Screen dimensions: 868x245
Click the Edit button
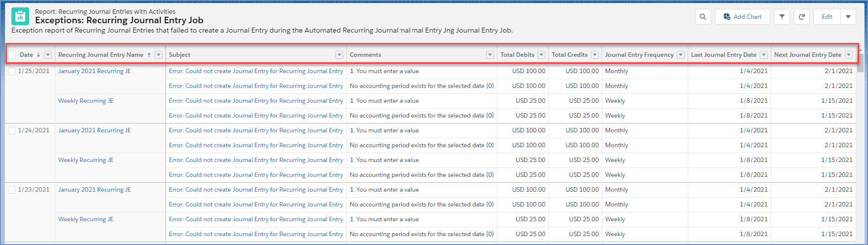[827, 17]
